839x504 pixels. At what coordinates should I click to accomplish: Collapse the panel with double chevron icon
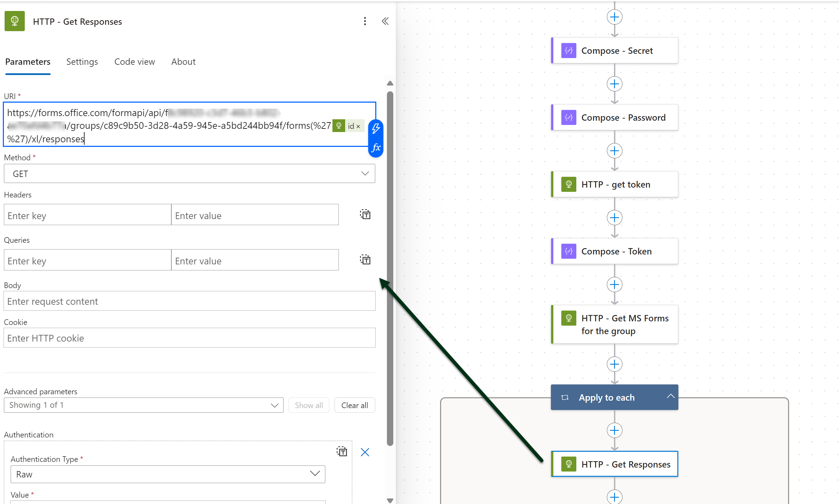coord(385,21)
